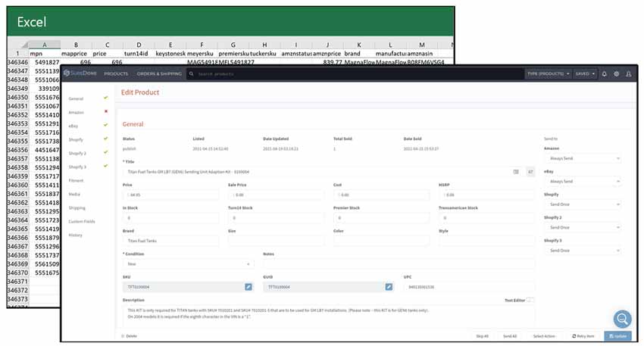Click the small icon inside the Title field
Image resolution: width=644 pixels, height=346 pixels.
coord(516,172)
